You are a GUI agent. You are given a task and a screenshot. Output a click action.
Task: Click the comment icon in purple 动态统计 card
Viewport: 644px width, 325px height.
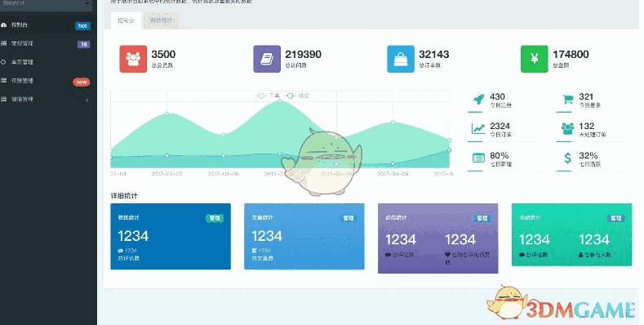coord(388,255)
